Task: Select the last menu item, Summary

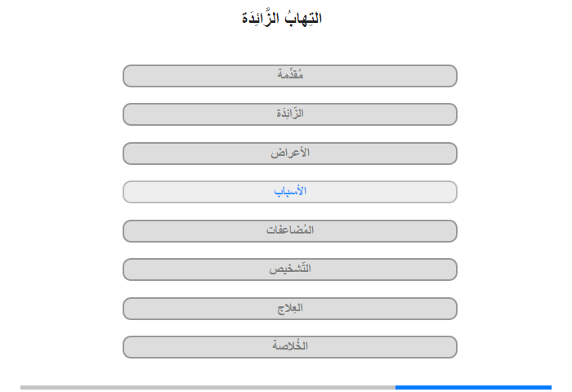Action: point(290,347)
